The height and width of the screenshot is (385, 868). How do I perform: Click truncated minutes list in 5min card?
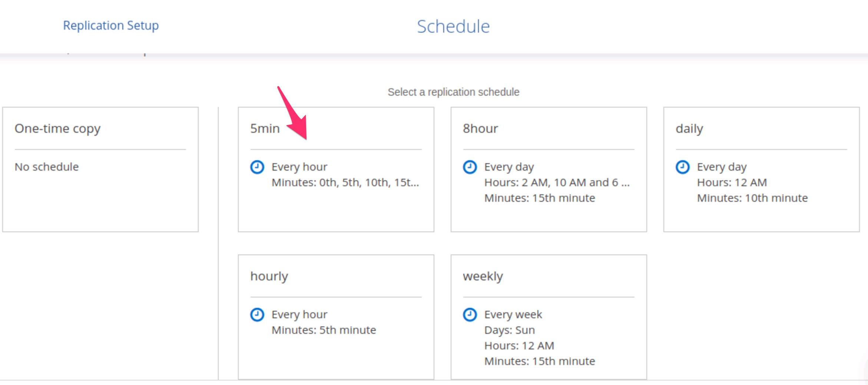pos(345,182)
